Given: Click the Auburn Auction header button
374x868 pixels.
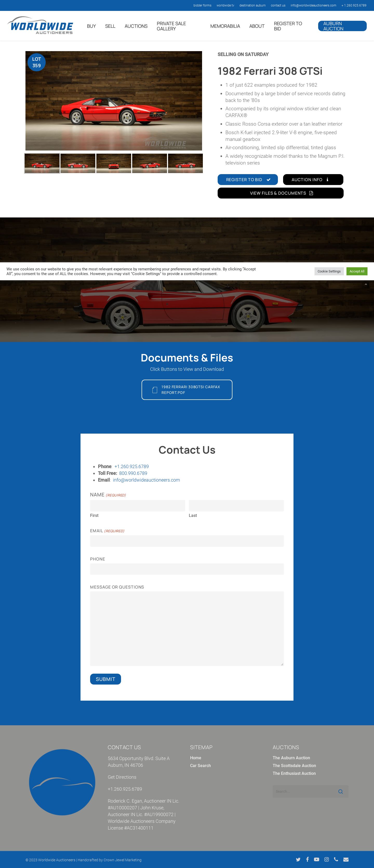Looking at the screenshot, I should coord(342,26).
